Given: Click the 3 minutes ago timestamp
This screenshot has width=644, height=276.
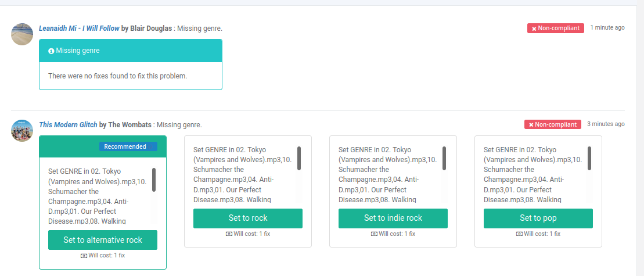Looking at the screenshot, I should tap(606, 124).
